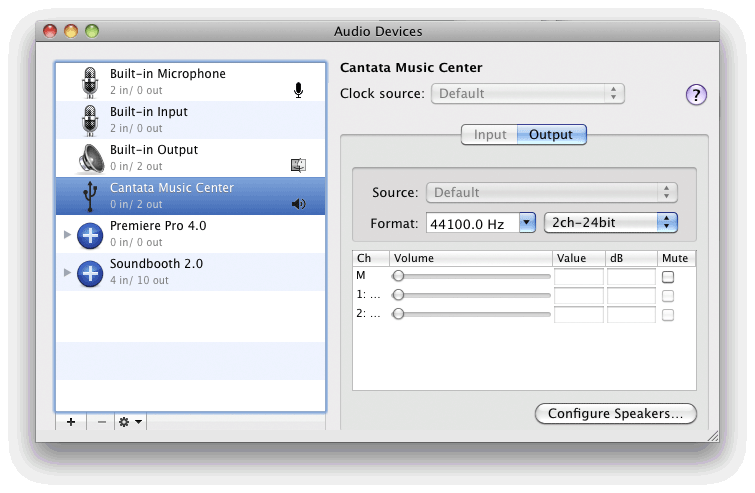This screenshot has width=755, height=493.
Task: Click the Configure Speakers button
Action: (x=616, y=413)
